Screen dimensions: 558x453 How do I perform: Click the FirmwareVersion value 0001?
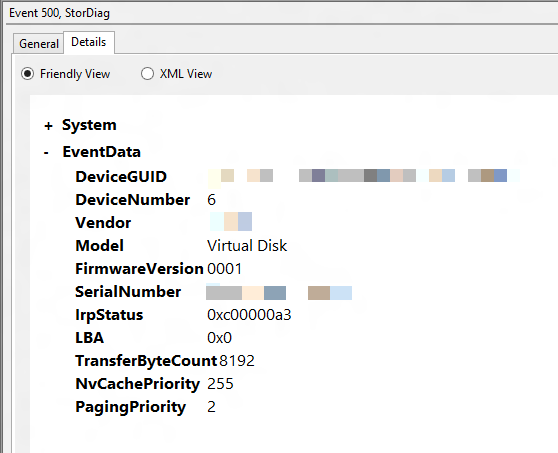(225, 269)
